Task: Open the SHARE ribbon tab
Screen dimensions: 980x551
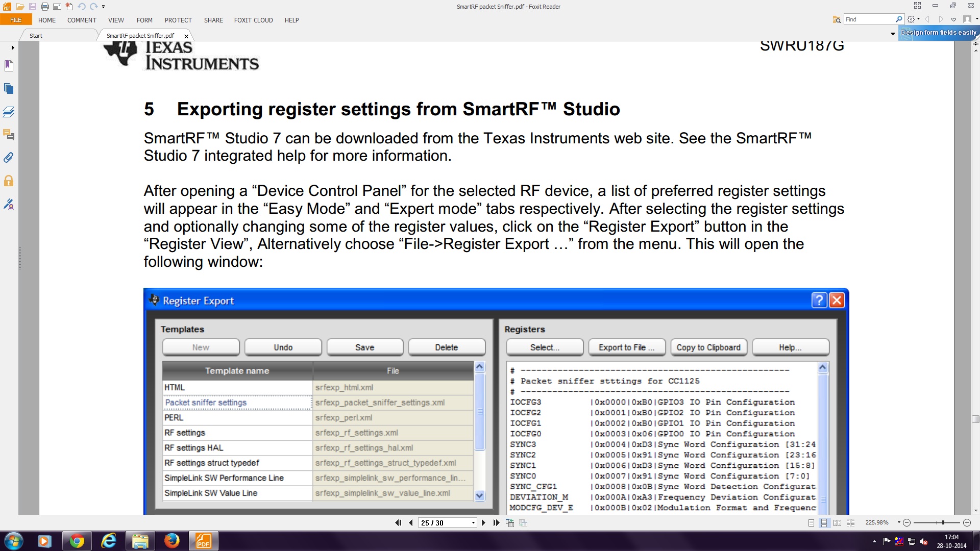Action: [x=213, y=20]
